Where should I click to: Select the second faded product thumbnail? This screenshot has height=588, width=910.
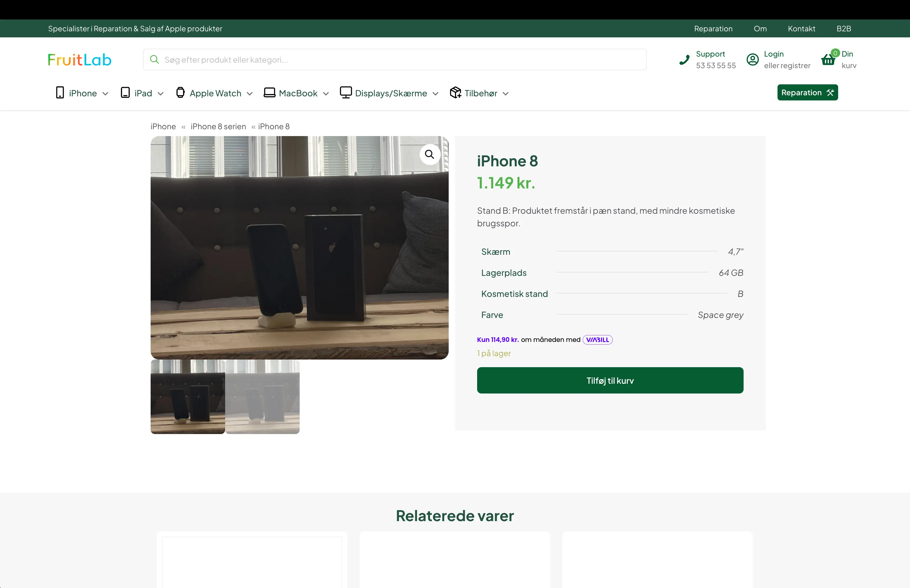[x=262, y=397]
